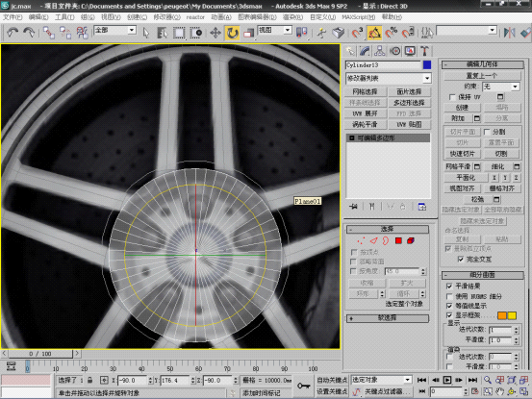Image resolution: width=532 pixels, height=399 pixels.
Task: Click the Play Animation button
Action: pyautogui.click(x=447, y=380)
